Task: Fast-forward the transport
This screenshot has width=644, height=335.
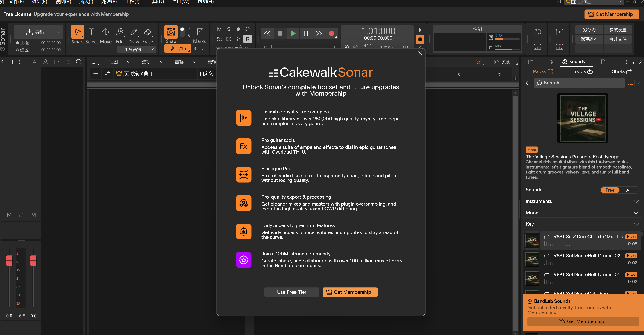Action: pos(319,33)
